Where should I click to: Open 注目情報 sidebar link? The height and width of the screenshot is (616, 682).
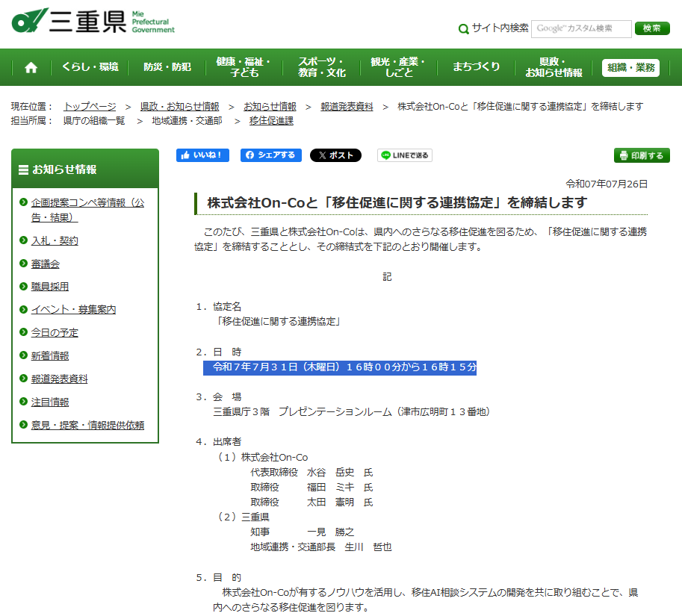(49, 402)
